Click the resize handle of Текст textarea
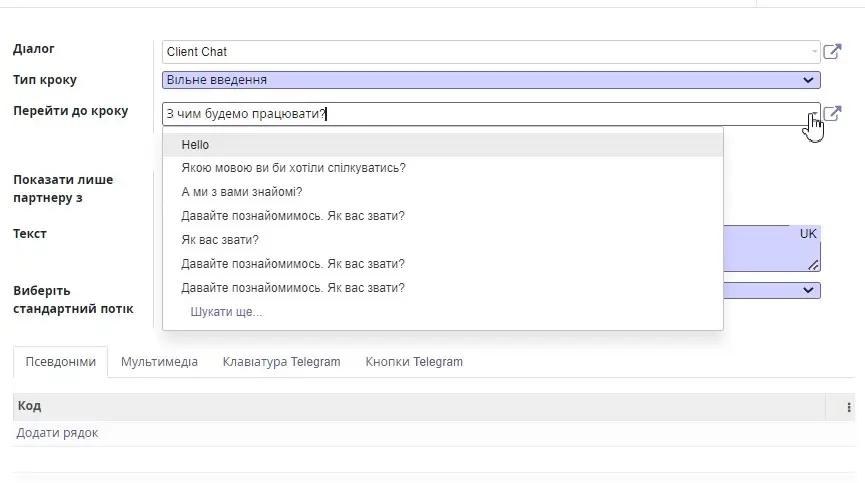The width and height of the screenshot is (865, 483). (x=813, y=265)
